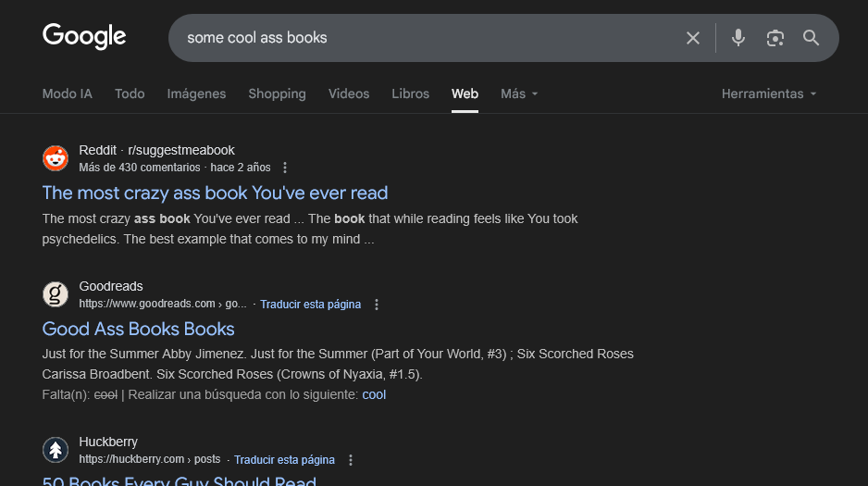The width and height of the screenshot is (868, 486).
Task: Clear the search box text
Action: pyautogui.click(x=692, y=38)
